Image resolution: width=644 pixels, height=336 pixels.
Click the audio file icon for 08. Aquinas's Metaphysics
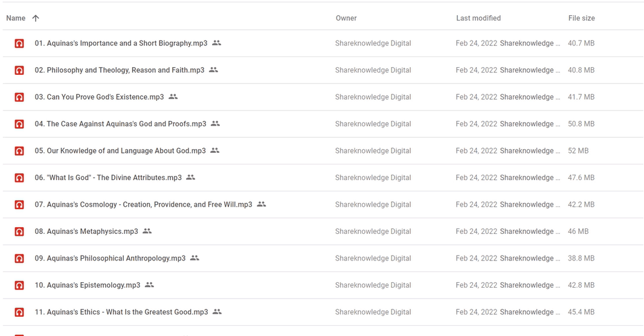click(x=19, y=231)
